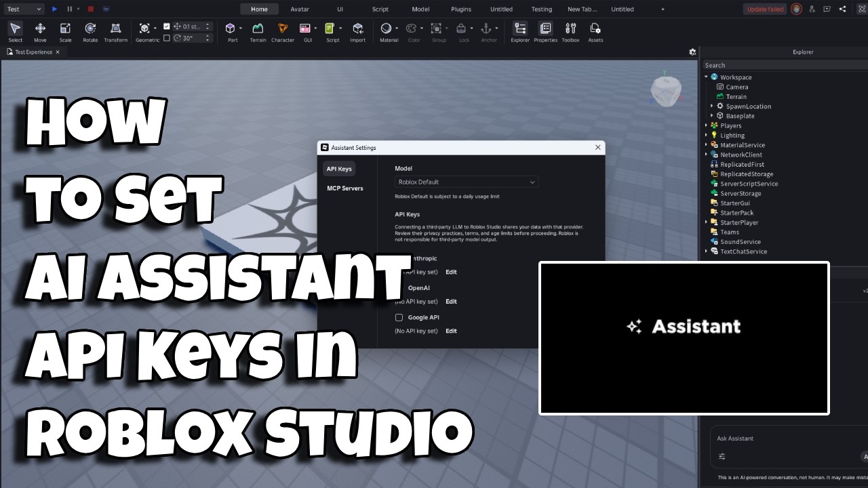Collapse the Workspace tree node

pyautogui.click(x=706, y=77)
